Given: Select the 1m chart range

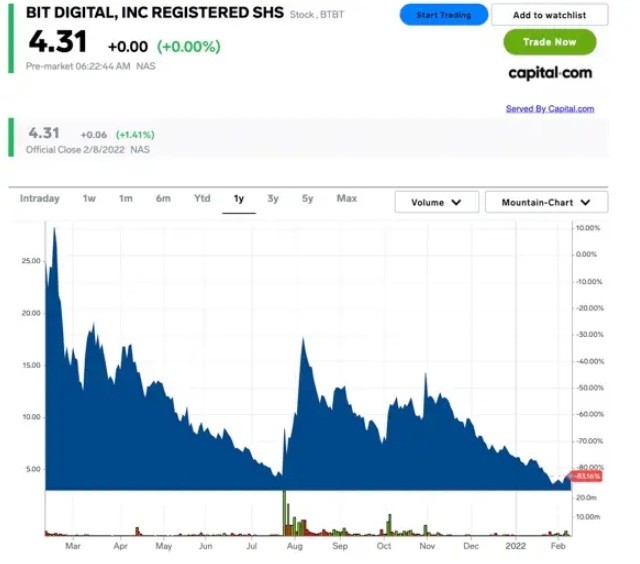Looking at the screenshot, I should click(126, 199).
